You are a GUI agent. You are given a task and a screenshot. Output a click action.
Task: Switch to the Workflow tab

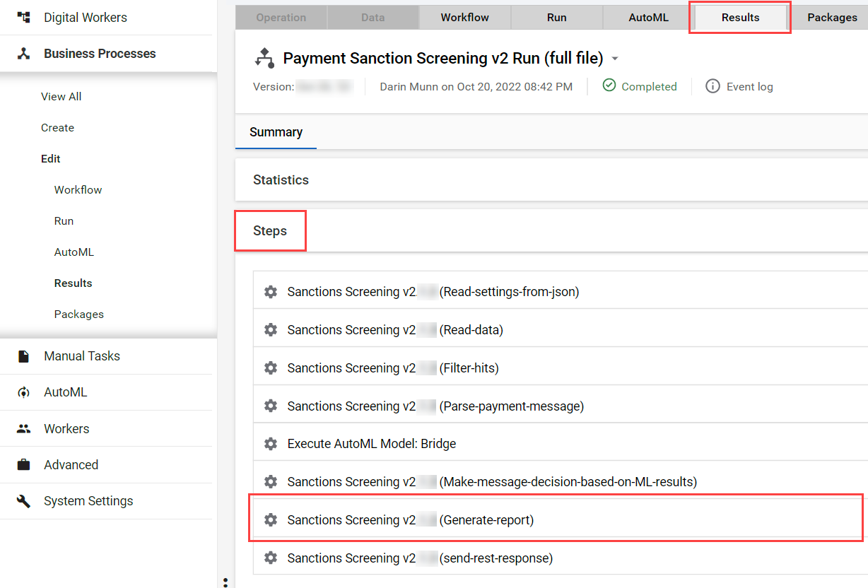[x=465, y=18]
